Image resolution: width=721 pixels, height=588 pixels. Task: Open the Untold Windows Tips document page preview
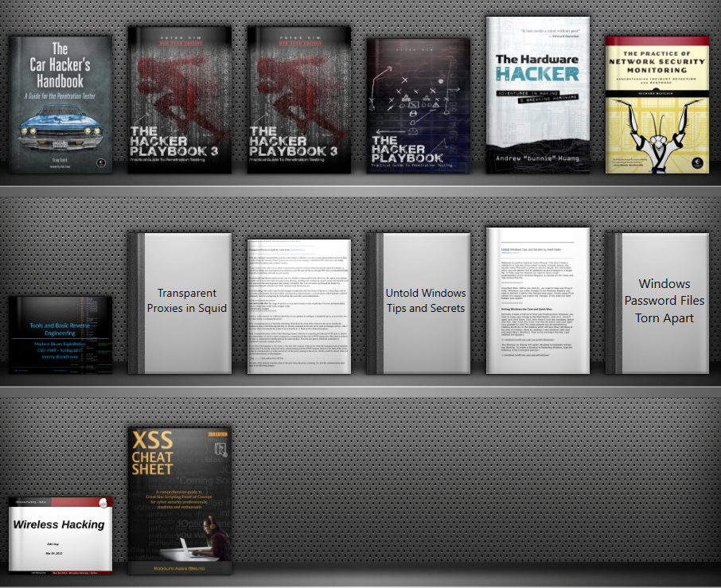pos(537,300)
